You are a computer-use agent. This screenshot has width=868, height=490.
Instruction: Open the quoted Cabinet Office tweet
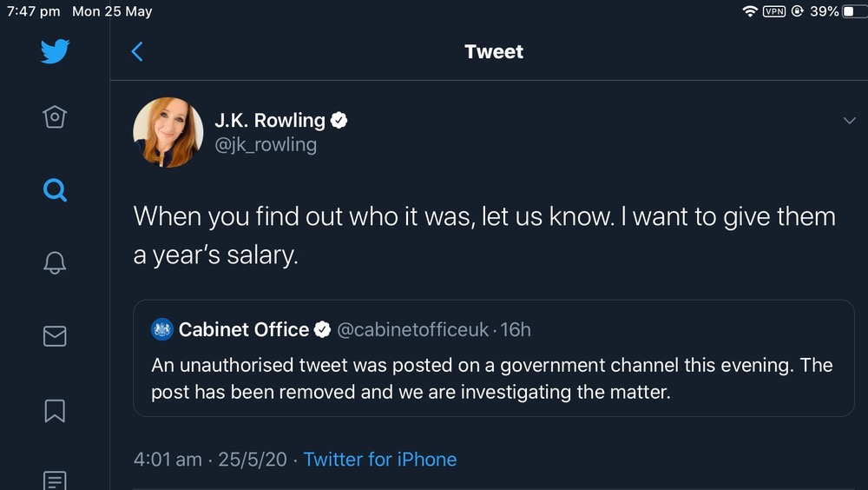point(493,378)
